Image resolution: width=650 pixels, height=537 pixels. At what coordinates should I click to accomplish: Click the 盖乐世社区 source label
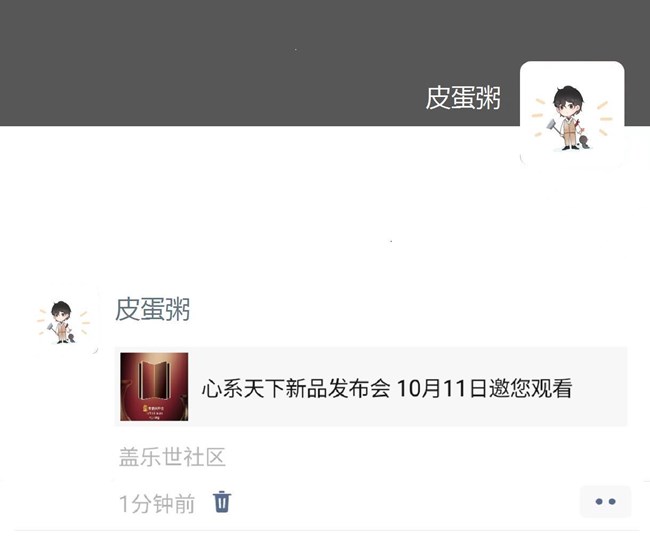172,457
